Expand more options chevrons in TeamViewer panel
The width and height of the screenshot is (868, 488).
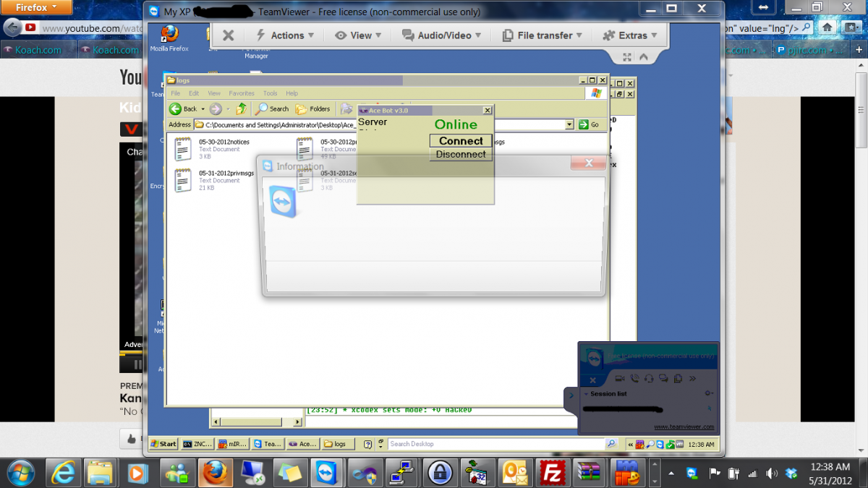(x=692, y=379)
